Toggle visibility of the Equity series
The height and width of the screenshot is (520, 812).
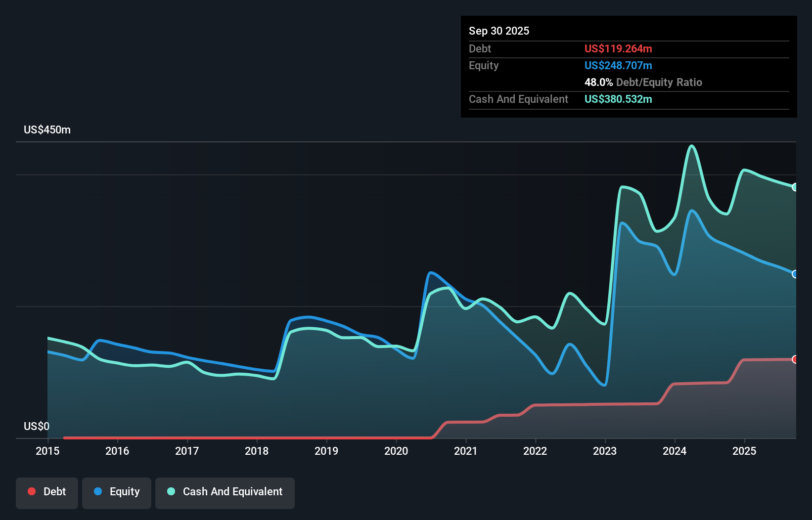click(x=117, y=493)
